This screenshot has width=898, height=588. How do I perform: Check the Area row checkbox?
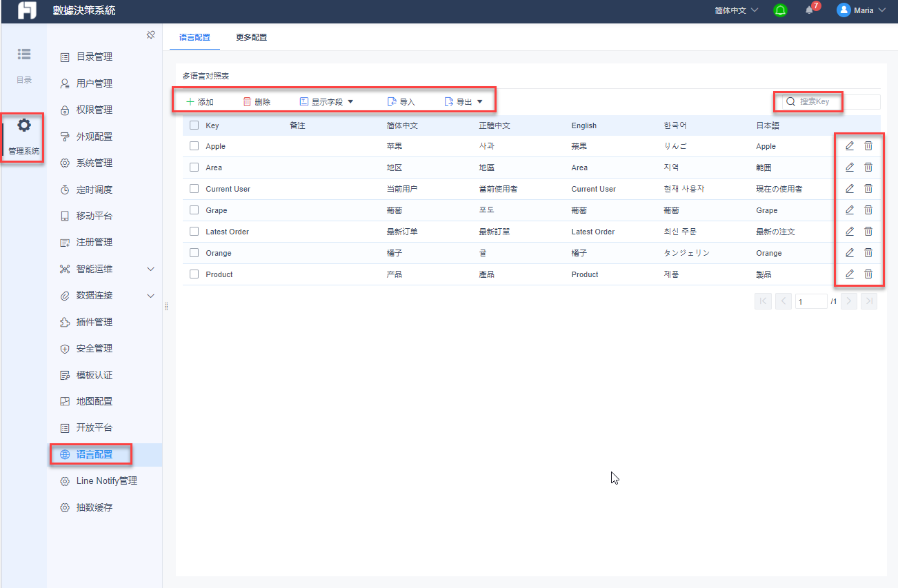point(194,168)
